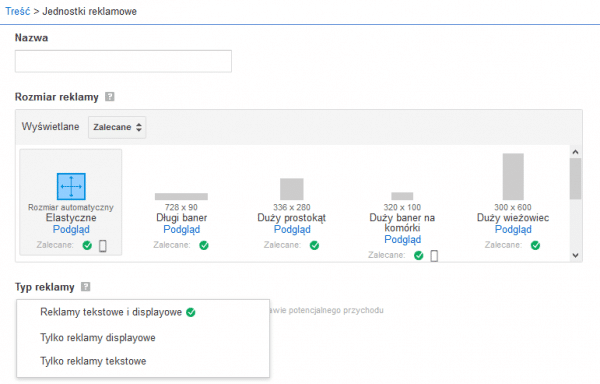Click the ad size list scrollbar thumb
Image resolution: width=600 pixels, height=384 pixels.
[575, 179]
